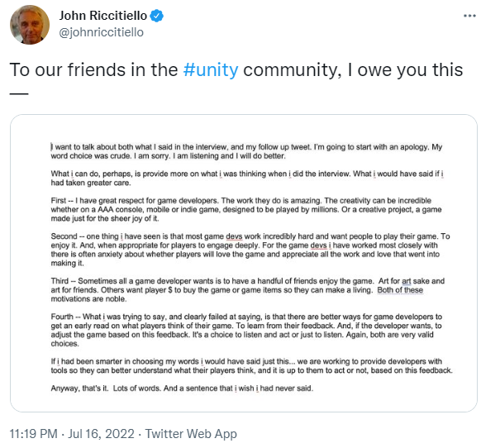The image size is (481, 448).
Task: Click the tweet text 'To our friends'
Action: click(x=68, y=69)
